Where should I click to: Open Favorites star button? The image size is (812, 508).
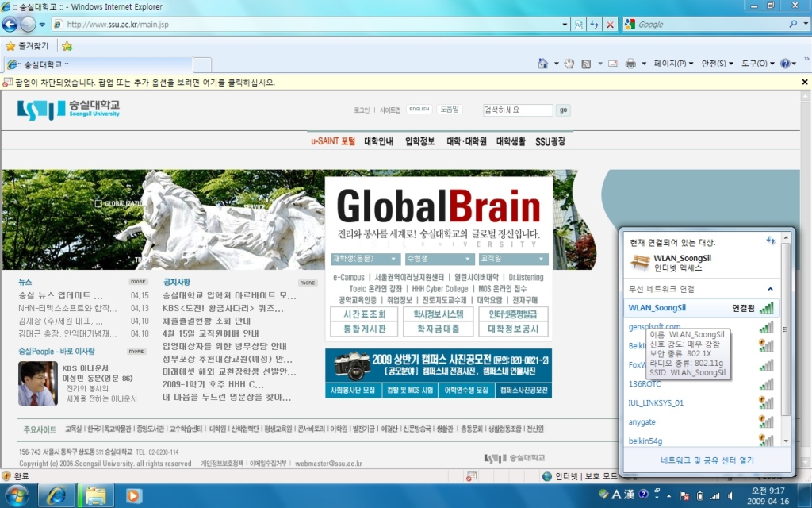(x=26, y=46)
